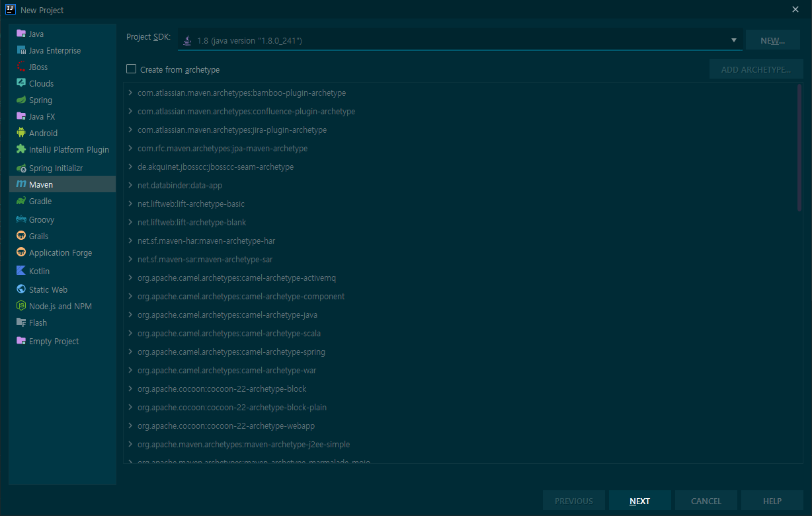The image size is (812, 516).
Task: Expand the lift-archetype-basic entry
Action: (130, 204)
